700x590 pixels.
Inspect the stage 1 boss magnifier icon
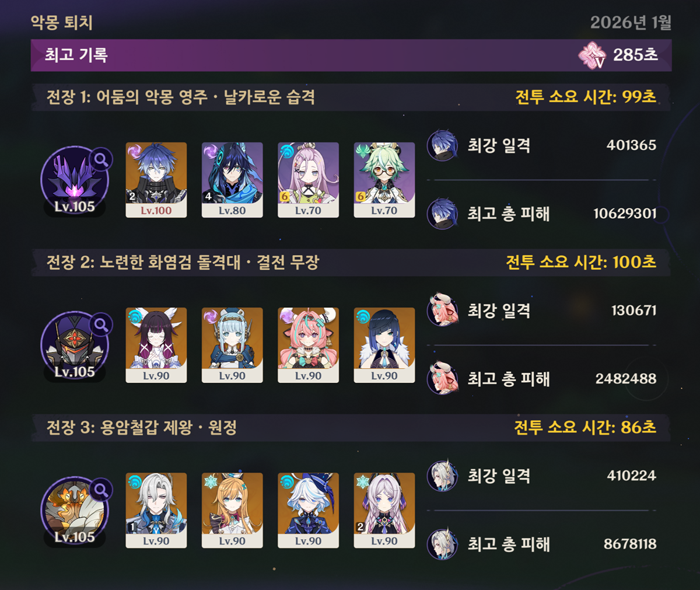101,159
